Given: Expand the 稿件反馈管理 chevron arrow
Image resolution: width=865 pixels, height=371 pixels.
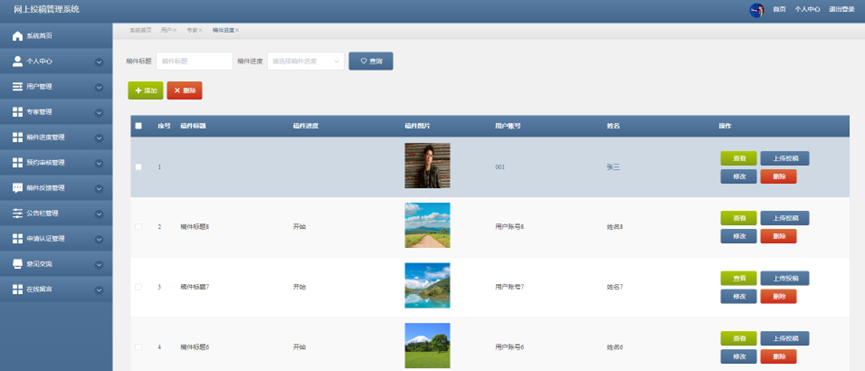Looking at the screenshot, I should pyautogui.click(x=99, y=189).
